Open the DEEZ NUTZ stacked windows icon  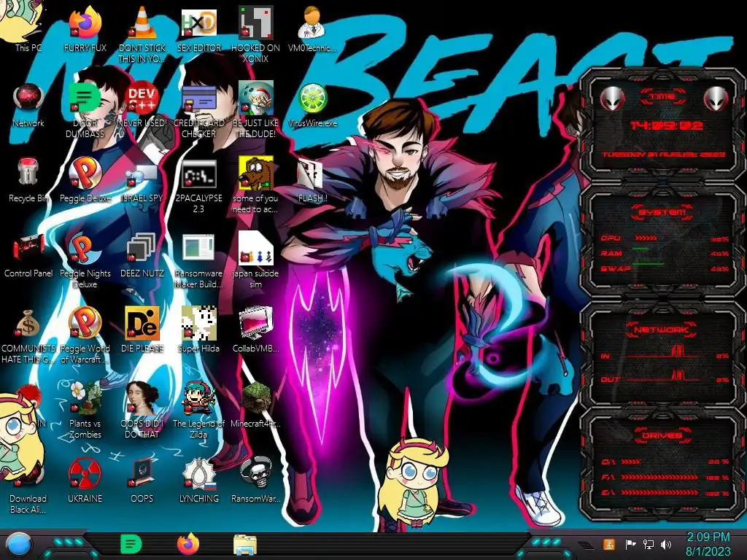pos(142,254)
